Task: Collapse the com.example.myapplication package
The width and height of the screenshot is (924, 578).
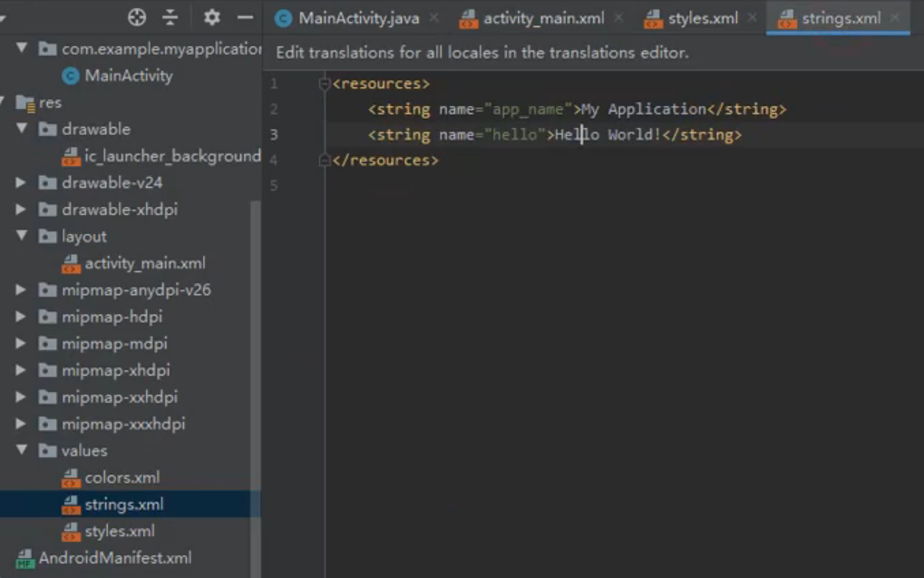Action: pos(22,48)
